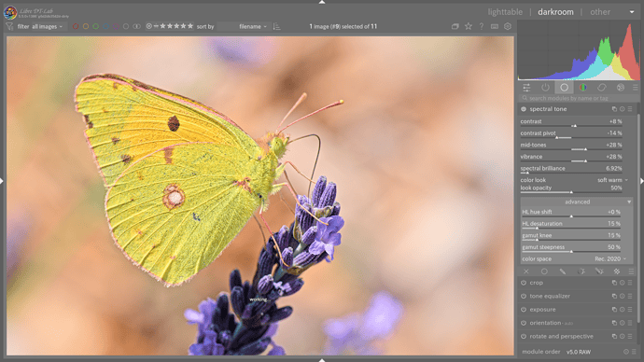Image resolution: width=644 pixels, height=362 pixels.
Task: Filter by purple color label
Action: 116,26
